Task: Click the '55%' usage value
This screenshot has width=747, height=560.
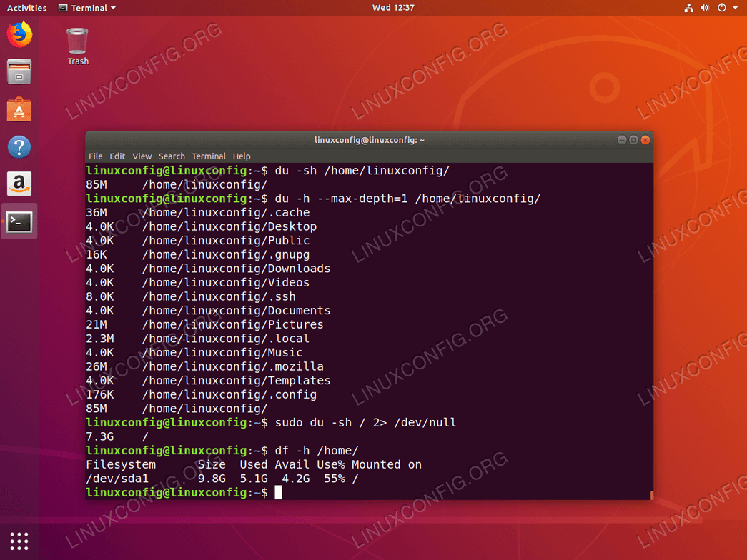Action: [335, 479]
